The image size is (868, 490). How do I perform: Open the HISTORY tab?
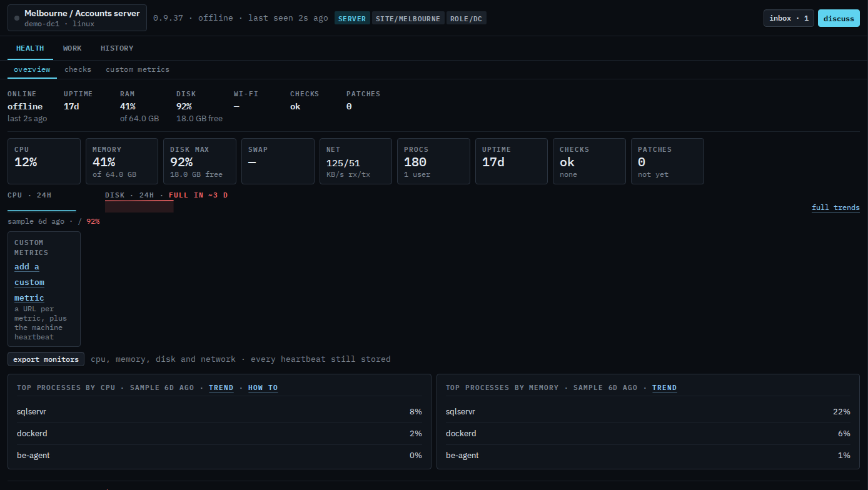point(117,48)
